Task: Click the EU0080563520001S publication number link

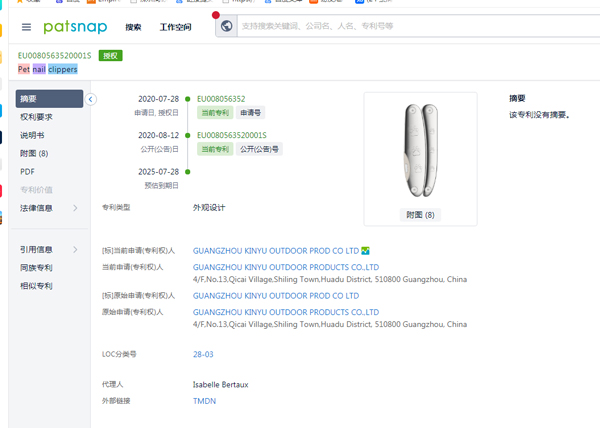Action: click(232, 135)
